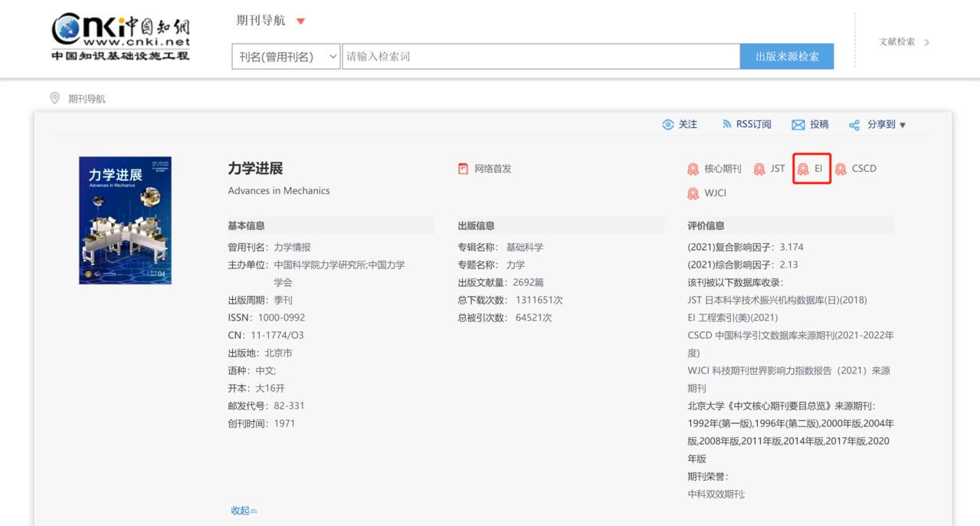Click the 专辑名称 value 基础科学

525,247
